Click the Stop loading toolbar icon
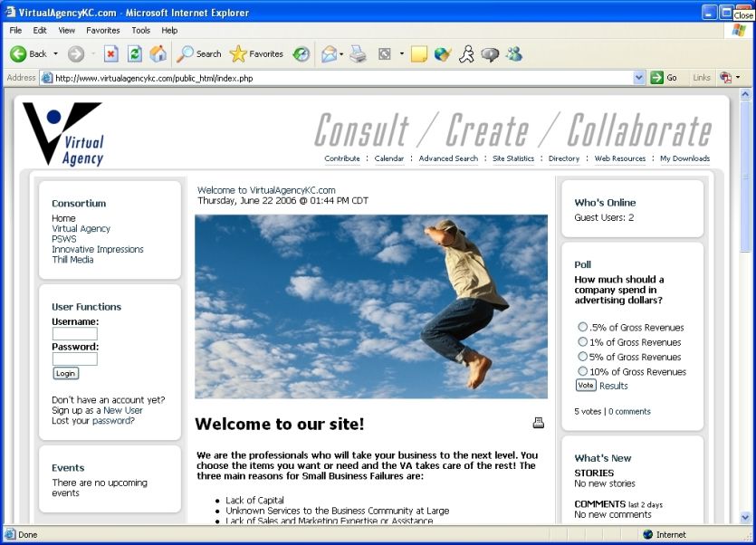 pyautogui.click(x=111, y=54)
